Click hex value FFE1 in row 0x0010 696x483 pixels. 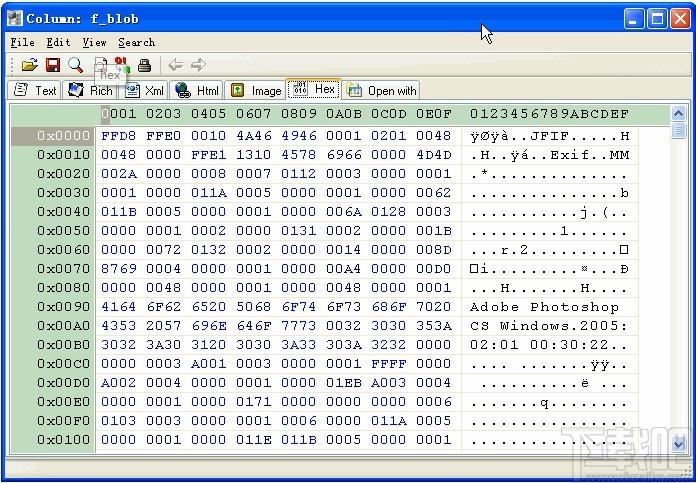(x=209, y=155)
